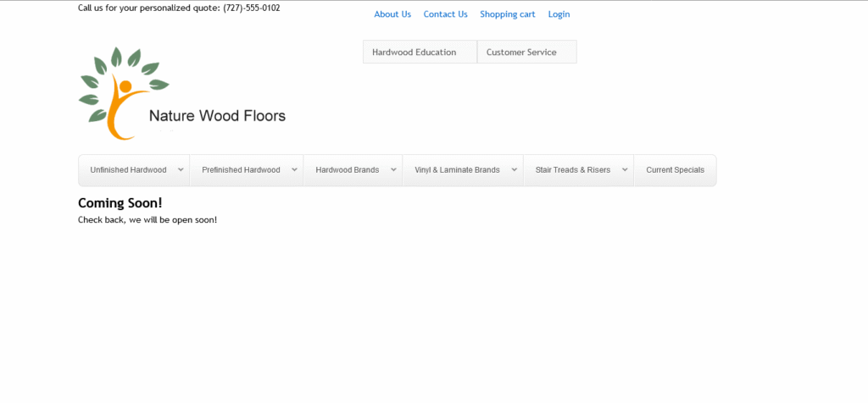Go to the Contact Us link
868x403 pixels.
pyautogui.click(x=445, y=14)
